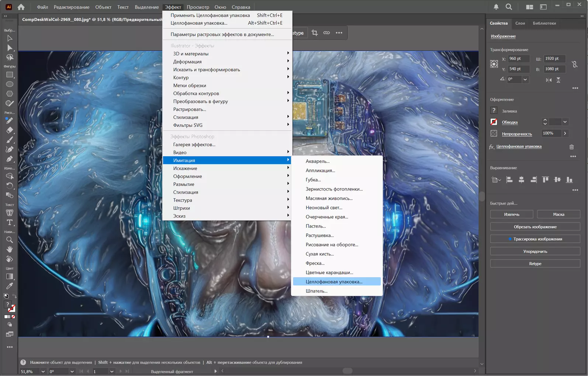Viewport: 588px width, 376px height.
Task: Select the Direct Selection tool (solid arrow)
Action: click(x=10, y=48)
